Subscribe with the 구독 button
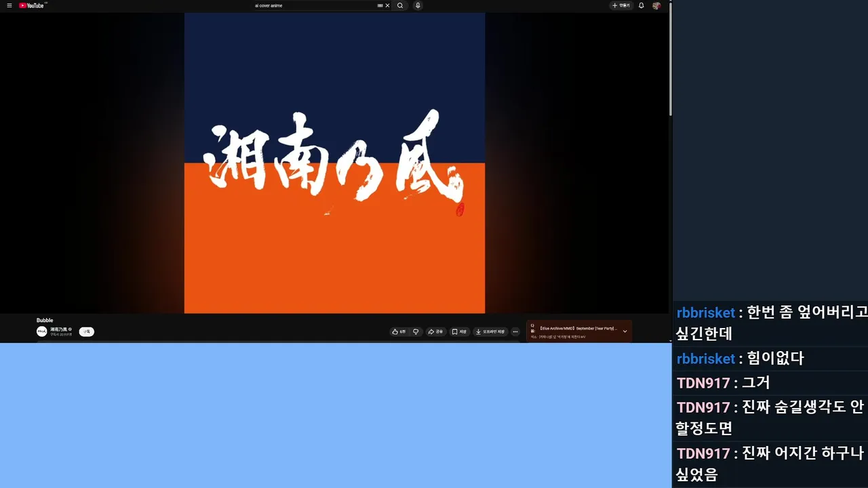Screen dimensions: 868x488 pos(86,331)
